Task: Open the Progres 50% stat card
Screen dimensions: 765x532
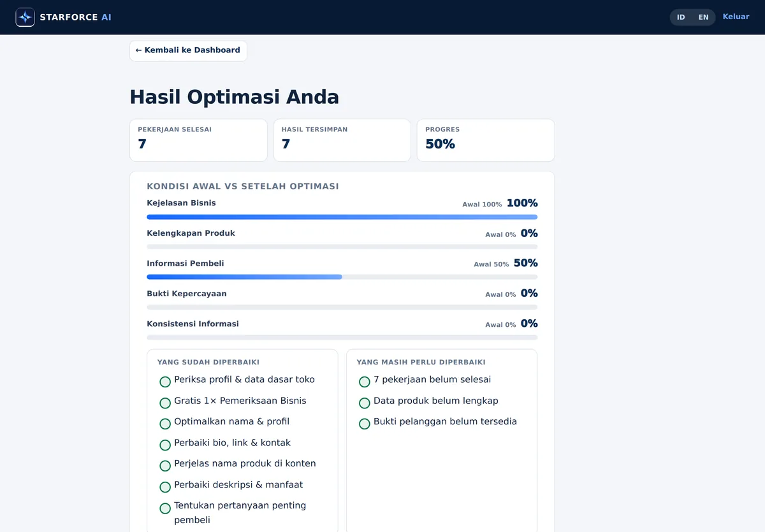Action: point(486,140)
